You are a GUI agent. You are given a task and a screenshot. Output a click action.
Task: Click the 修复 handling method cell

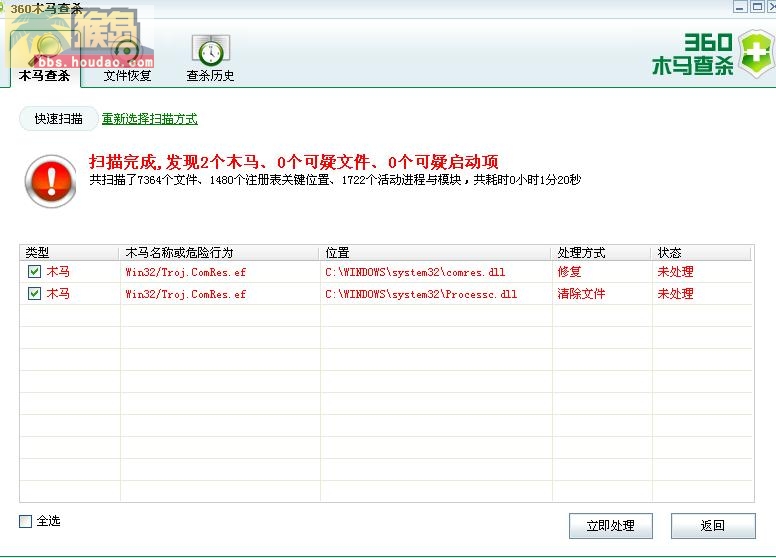(x=569, y=272)
